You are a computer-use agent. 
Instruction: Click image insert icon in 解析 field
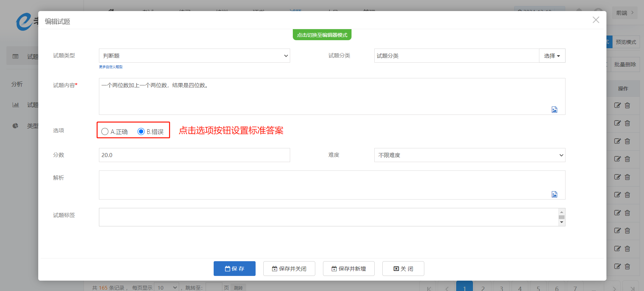(x=554, y=194)
